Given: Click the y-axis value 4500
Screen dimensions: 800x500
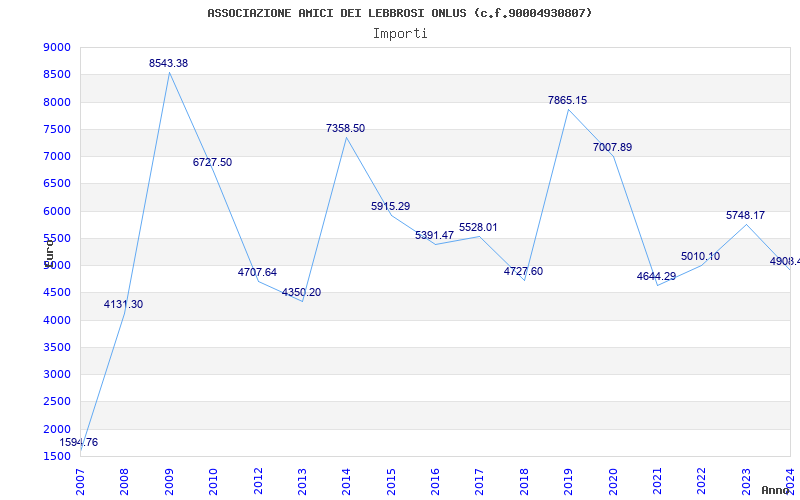Looking at the screenshot, I should click(x=57, y=292).
